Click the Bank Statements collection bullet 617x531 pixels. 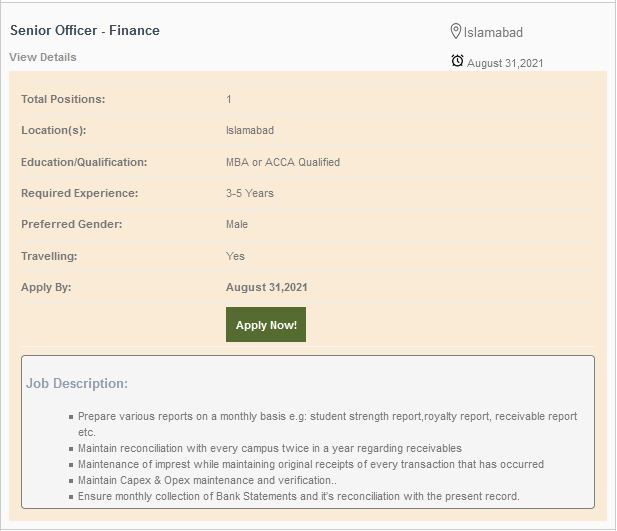(x=299, y=496)
